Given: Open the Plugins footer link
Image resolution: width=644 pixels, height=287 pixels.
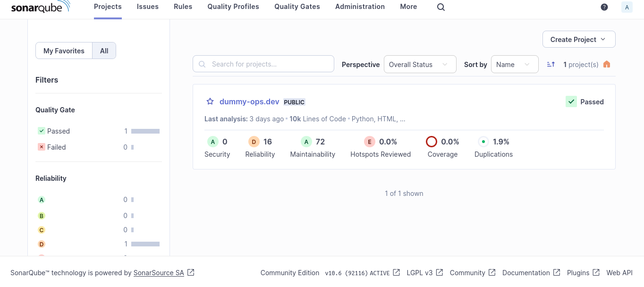Looking at the screenshot, I should pyautogui.click(x=578, y=273).
